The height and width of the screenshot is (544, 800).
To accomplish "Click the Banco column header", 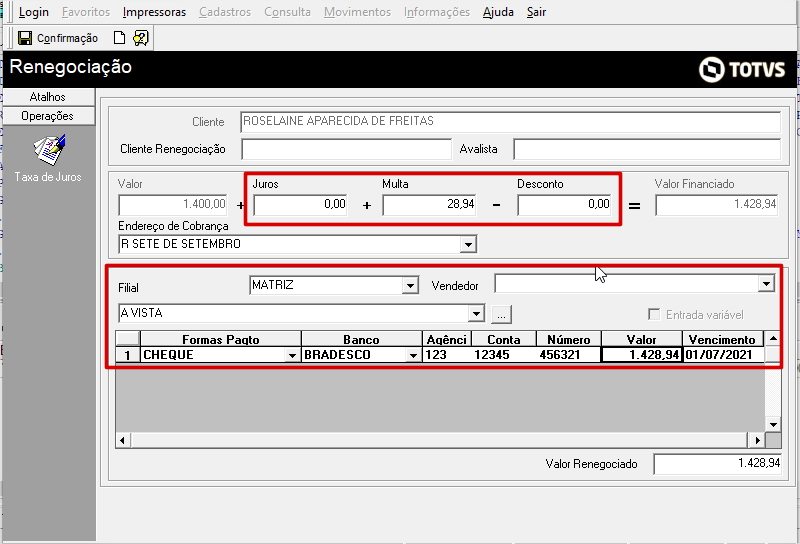I will 361,339.
